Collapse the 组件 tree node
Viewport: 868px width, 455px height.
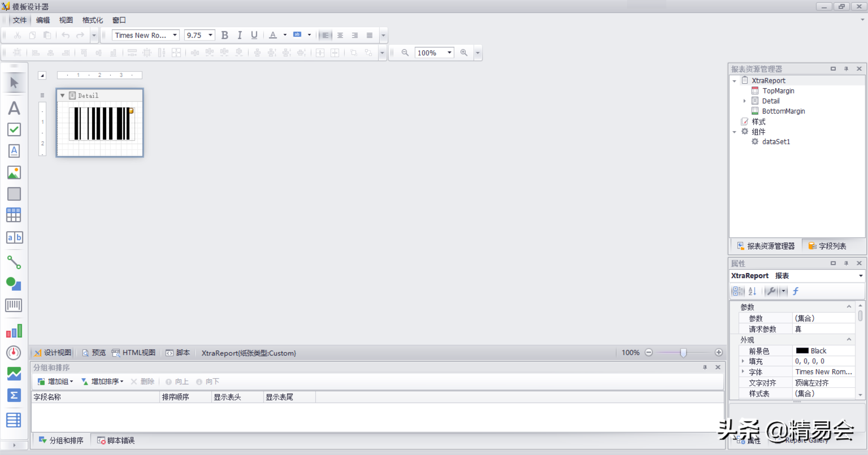(734, 132)
